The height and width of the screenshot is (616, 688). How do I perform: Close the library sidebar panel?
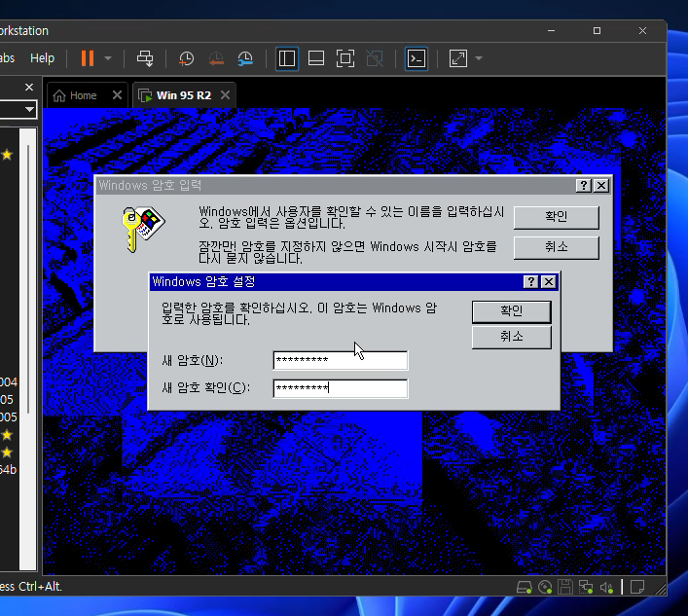click(x=29, y=88)
